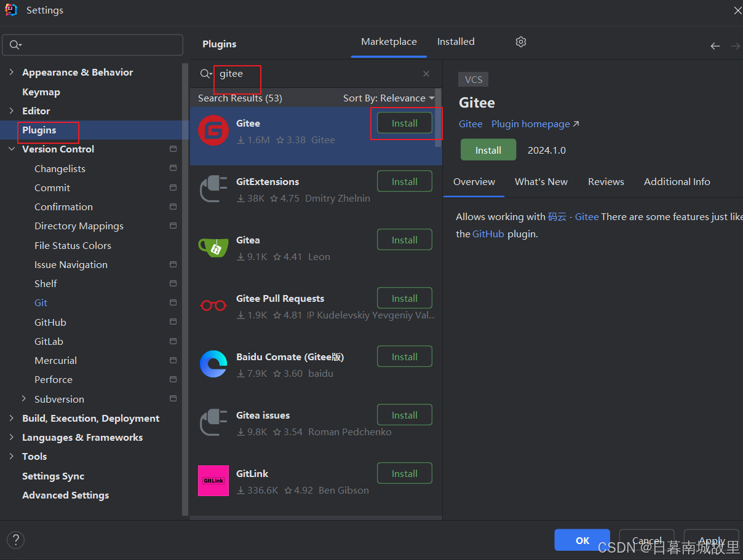743x560 pixels.
Task: Follow the 码云 - Gitee description link
Action: (573, 216)
